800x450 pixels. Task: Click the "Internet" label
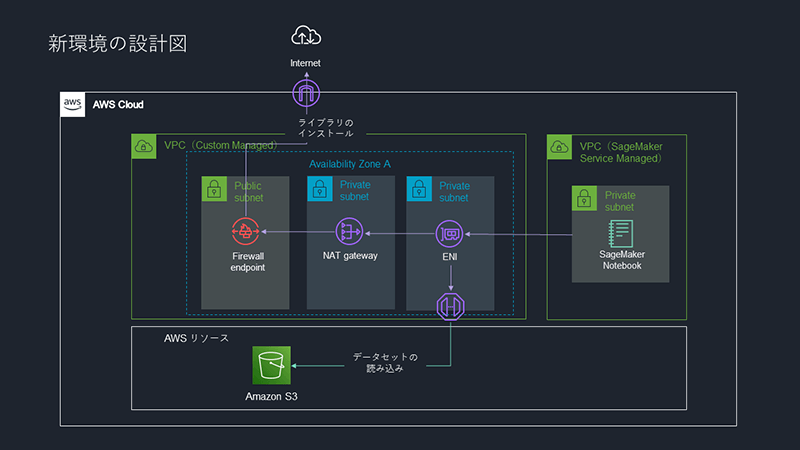(x=305, y=63)
